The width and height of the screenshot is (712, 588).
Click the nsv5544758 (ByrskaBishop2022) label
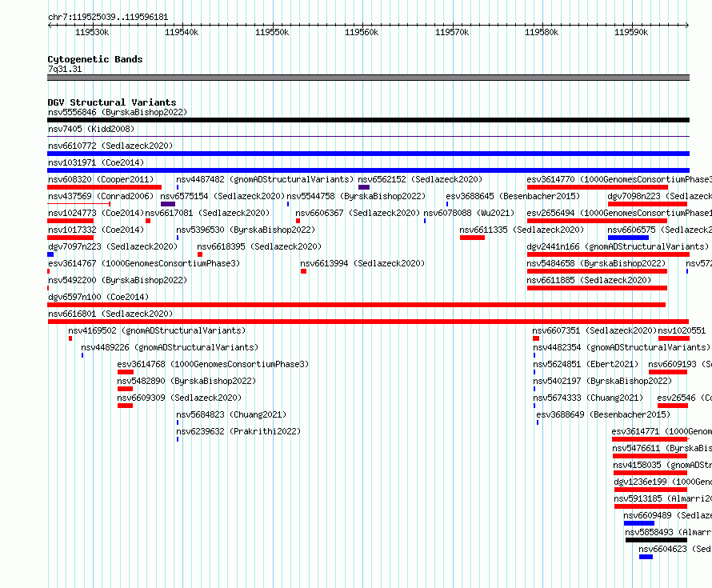tap(356, 196)
